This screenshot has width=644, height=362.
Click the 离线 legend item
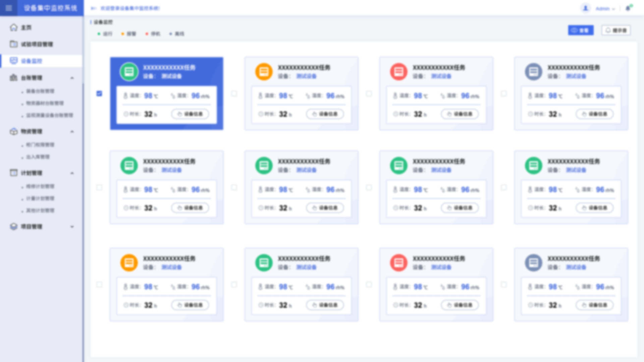177,34
